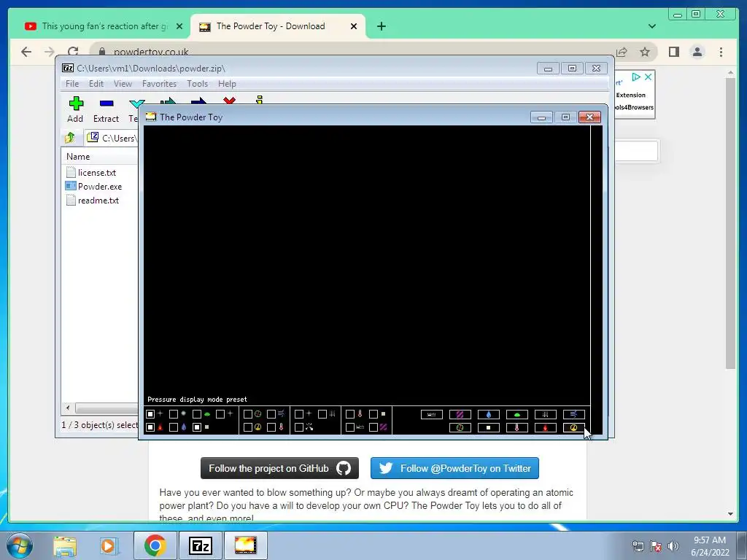Click Extract in the 7-Zip toolbar

tap(106, 109)
